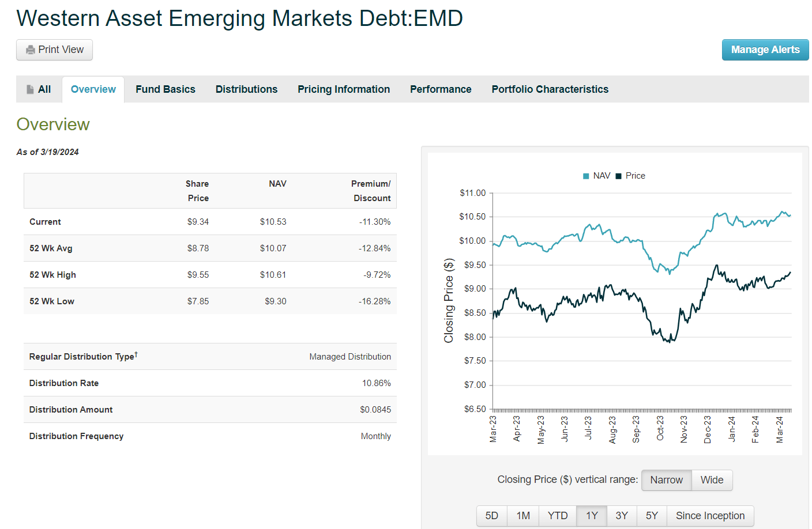View the Portfolio Characteristics tab
Screen dimensions: 812x529
tap(550, 89)
